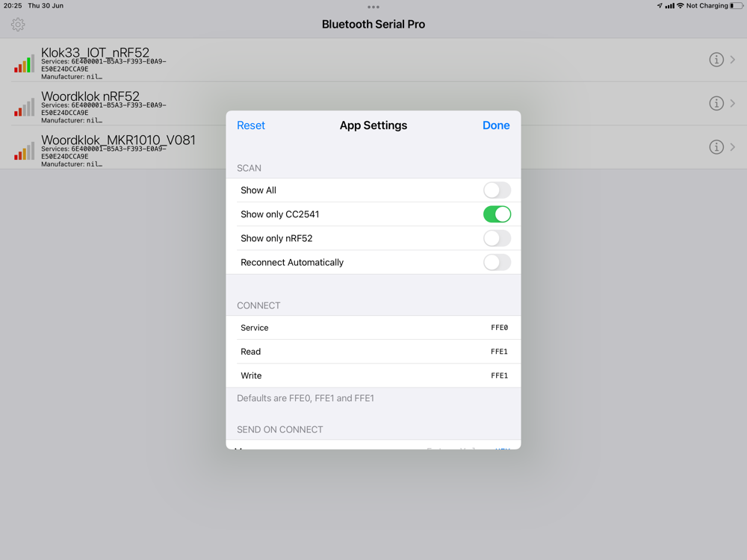
Task: Click the SEND ON CONNECT header
Action: [x=279, y=429]
